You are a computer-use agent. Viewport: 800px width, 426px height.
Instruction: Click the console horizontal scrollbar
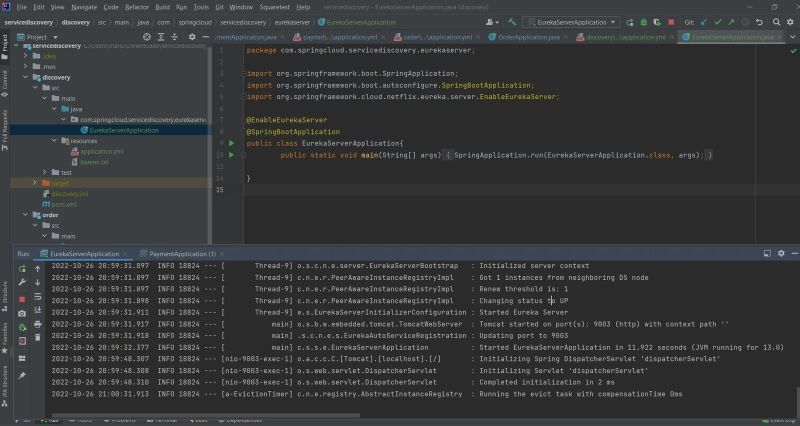pyautogui.click(x=206, y=416)
